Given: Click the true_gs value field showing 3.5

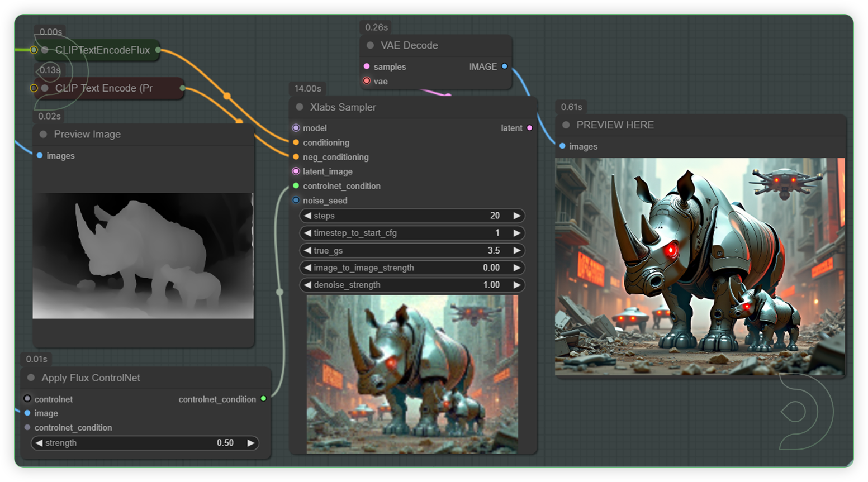Looking at the screenshot, I should (494, 251).
